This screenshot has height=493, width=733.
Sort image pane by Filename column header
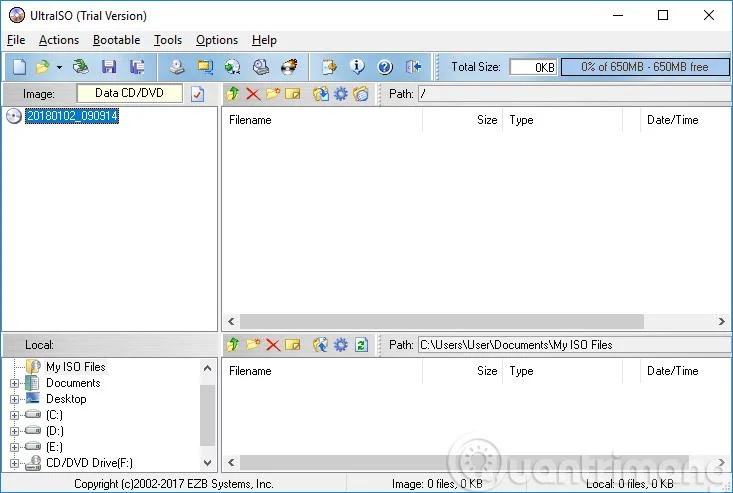coord(322,120)
